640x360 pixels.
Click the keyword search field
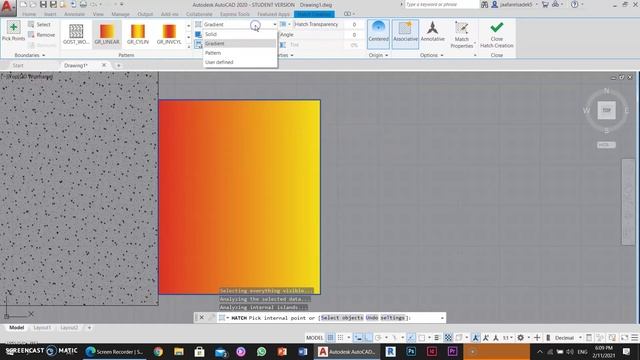click(441, 4)
